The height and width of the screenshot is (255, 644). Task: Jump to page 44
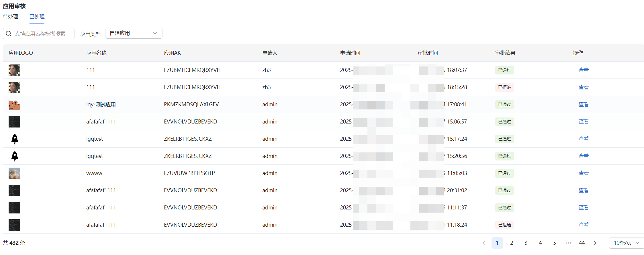(x=582, y=243)
